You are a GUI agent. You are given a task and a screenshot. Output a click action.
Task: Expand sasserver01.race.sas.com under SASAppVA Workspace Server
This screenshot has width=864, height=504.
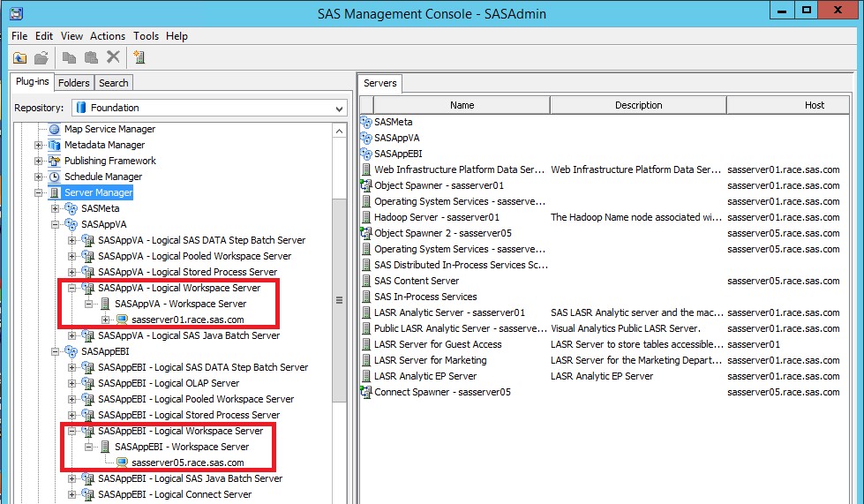pos(106,320)
